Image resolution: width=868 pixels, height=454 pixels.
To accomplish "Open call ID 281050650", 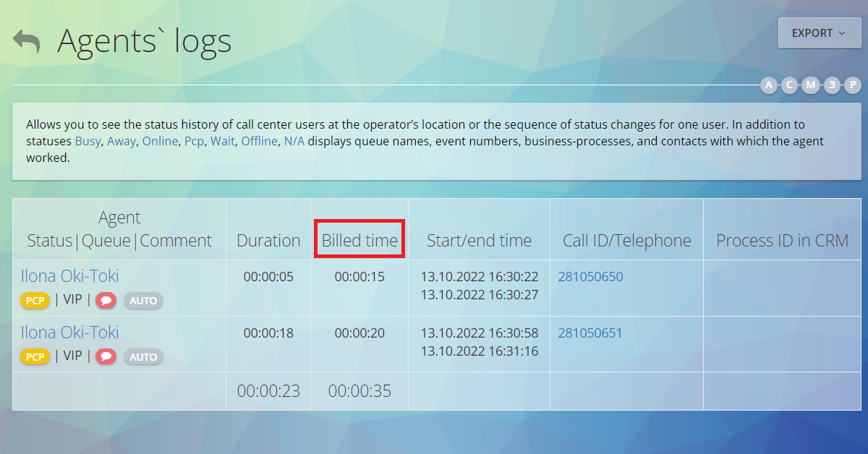I will [590, 277].
